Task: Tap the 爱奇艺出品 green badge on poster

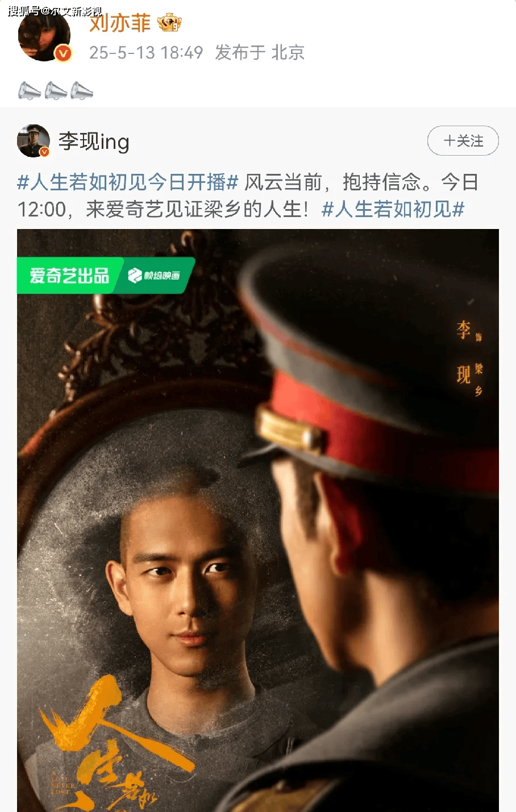Action: [69, 276]
